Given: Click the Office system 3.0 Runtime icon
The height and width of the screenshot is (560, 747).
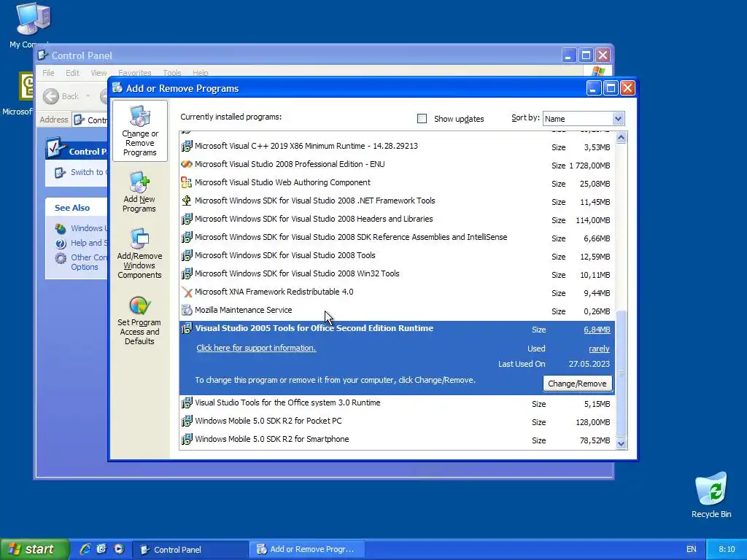Looking at the screenshot, I should [x=187, y=402].
